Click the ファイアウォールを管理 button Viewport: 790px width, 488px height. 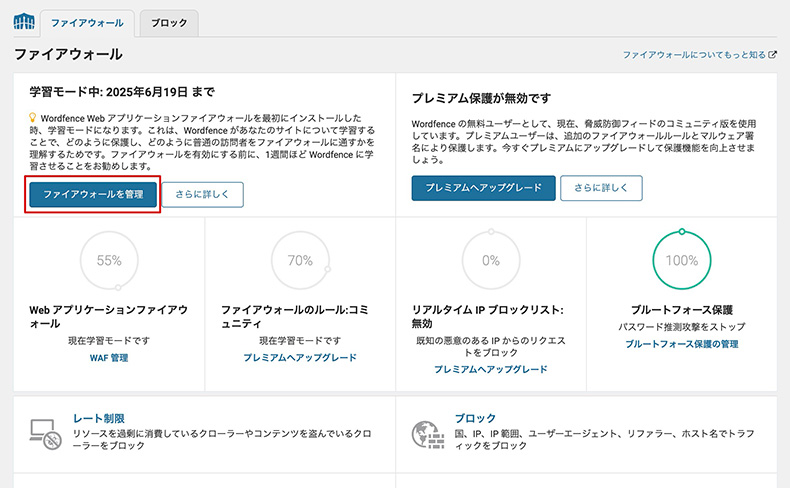[x=93, y=194]
